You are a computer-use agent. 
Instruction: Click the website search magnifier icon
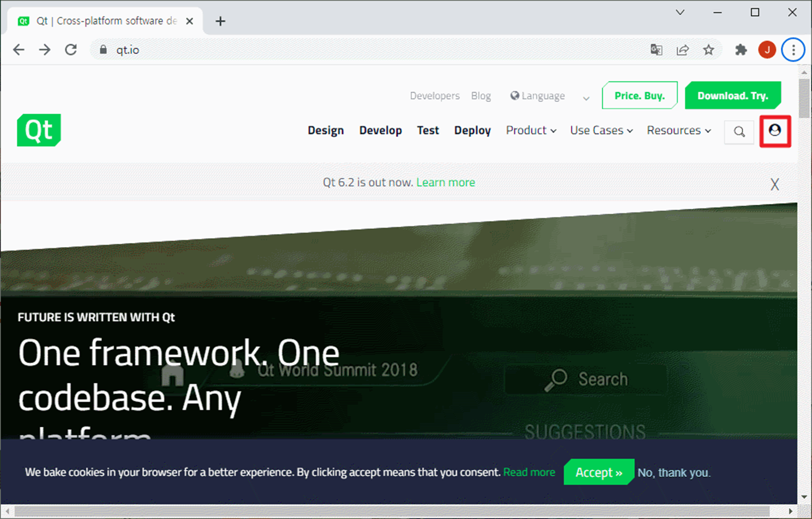click(x=739, y=132)
